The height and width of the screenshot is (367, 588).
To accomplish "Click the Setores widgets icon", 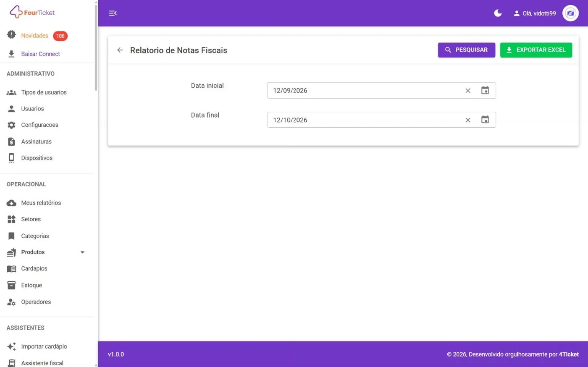I will point(11,219).
